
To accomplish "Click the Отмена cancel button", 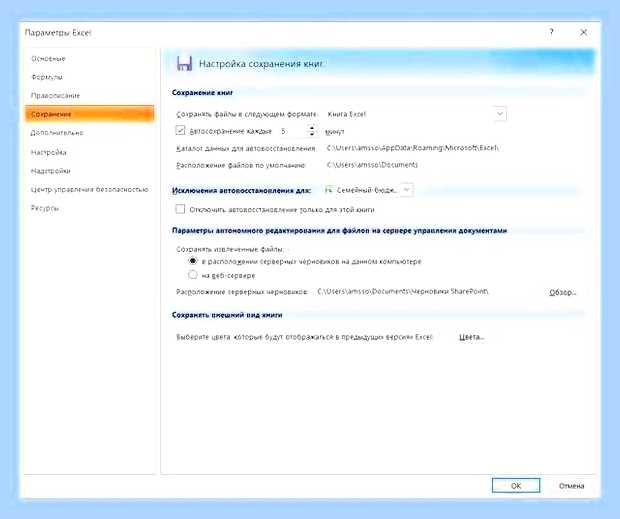I will (x=571, y=486).
